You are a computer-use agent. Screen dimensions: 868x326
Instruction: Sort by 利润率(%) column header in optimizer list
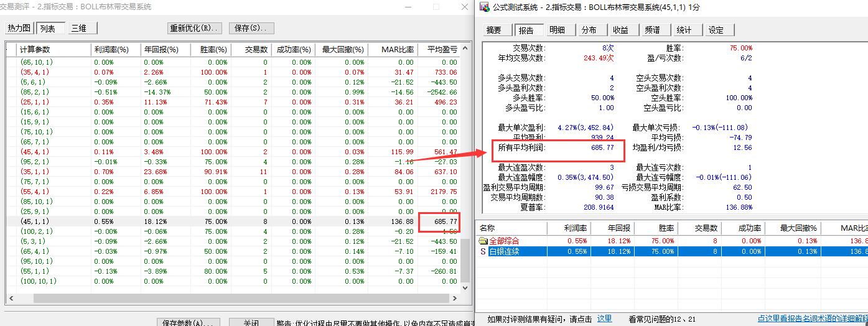click(x=115, y=49)
